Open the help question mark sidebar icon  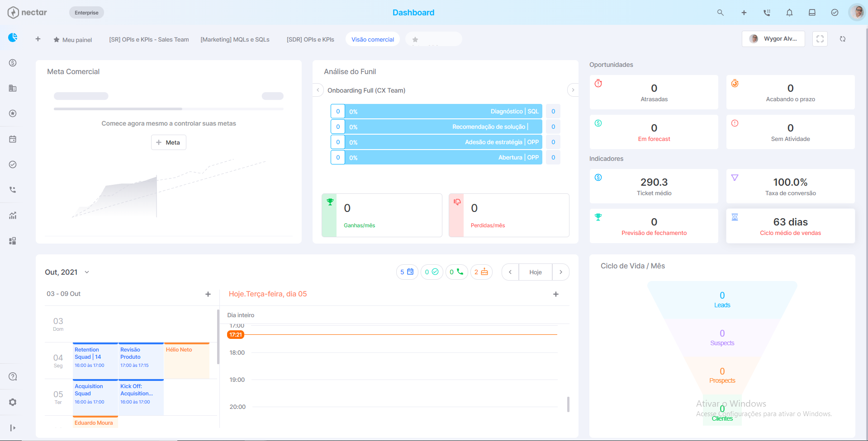tap(13, 376)
